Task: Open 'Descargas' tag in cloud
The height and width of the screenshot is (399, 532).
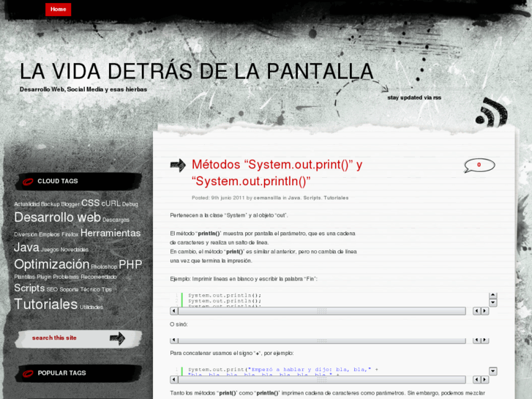Action: pos(116,220)
